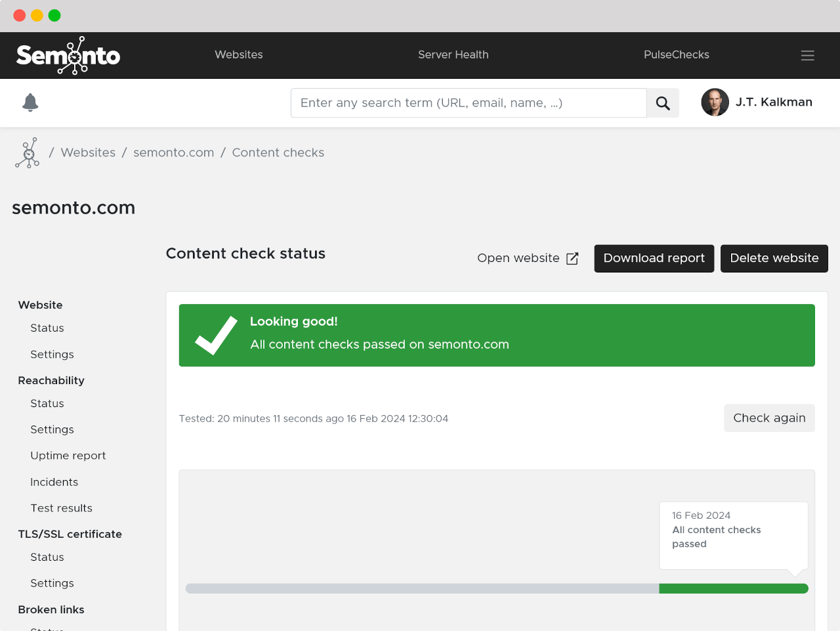Click the Check again button

769,418
